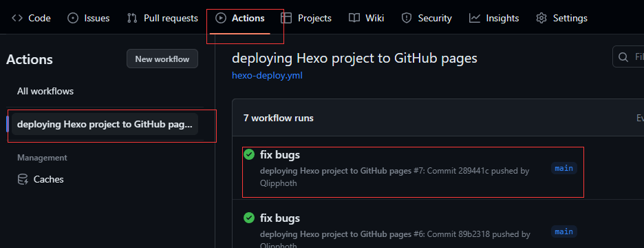644x248 pixels.
Task: Click the Wiki book icon
Action: (x=354, y=18)
